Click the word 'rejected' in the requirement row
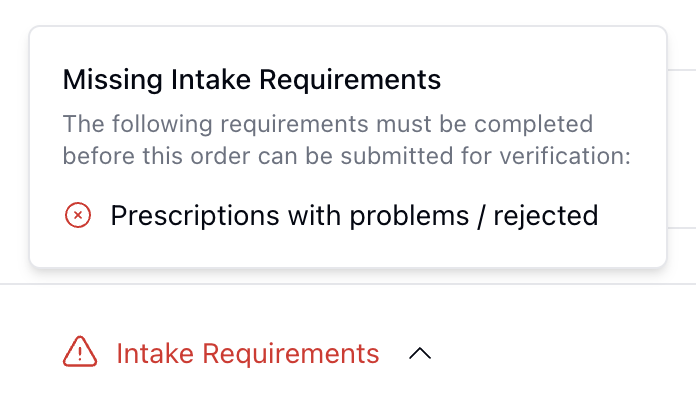696x413 pixels. point(548,215)
